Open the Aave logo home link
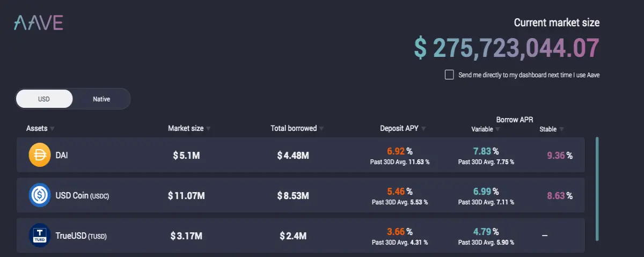The image size is (644, 257). pos(39,22)
